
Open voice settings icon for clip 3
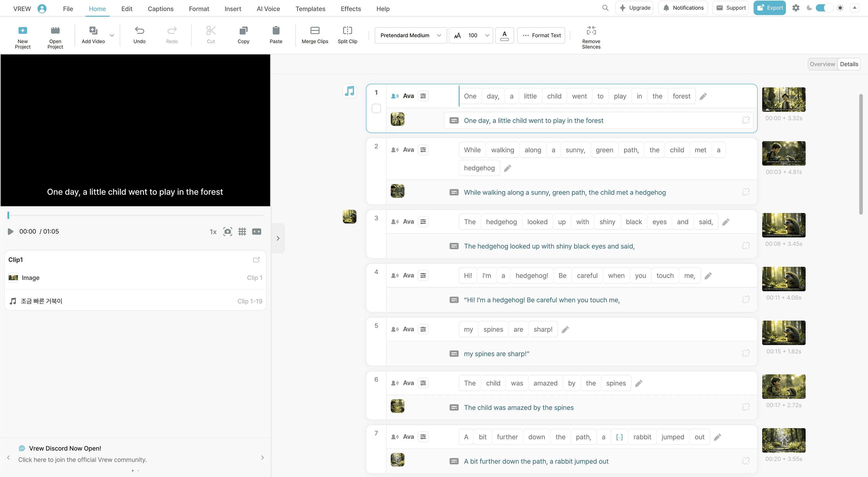[423, 222]
